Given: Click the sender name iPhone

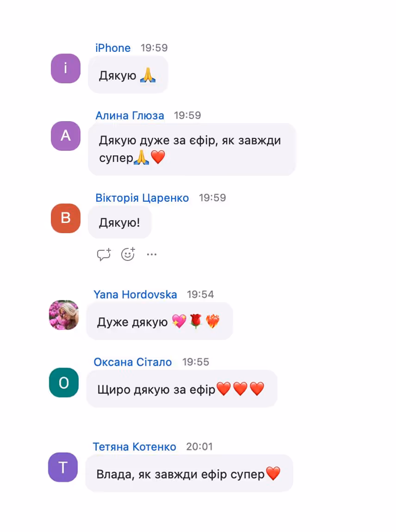Looking at the screenshot, I should tap(113, 48).
